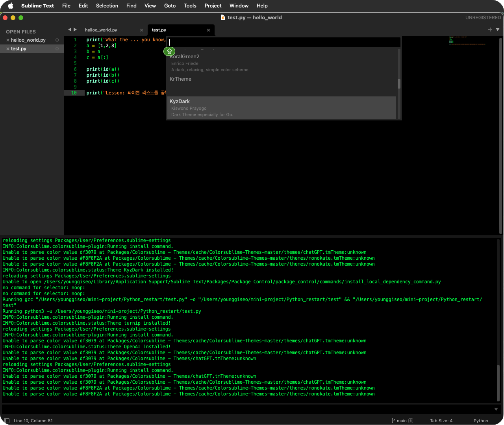The width and height of the screenshot is (504, 425).
Task: Close helloo_world.py in Open Files sidebar
Action: tap(7, 40)
